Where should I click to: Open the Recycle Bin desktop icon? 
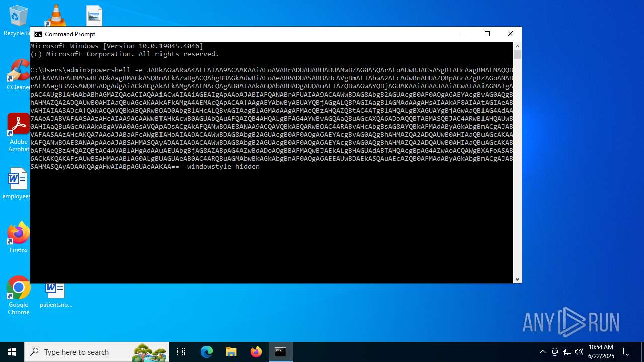[18, 20]
